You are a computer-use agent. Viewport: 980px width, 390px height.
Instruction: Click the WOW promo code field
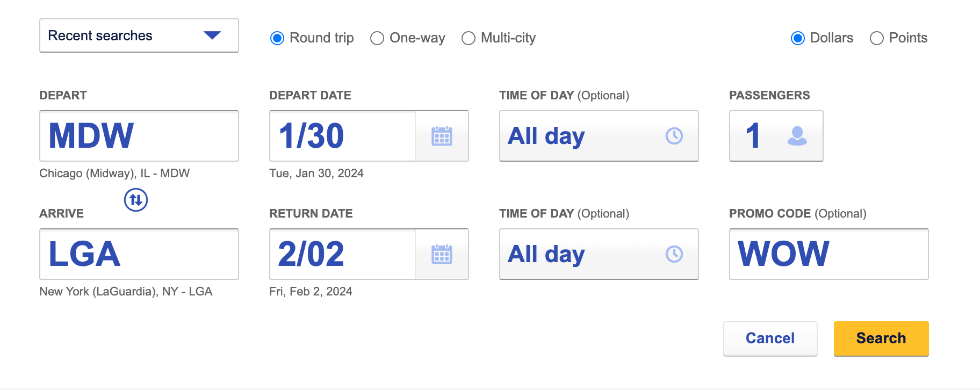click(828, 254)
